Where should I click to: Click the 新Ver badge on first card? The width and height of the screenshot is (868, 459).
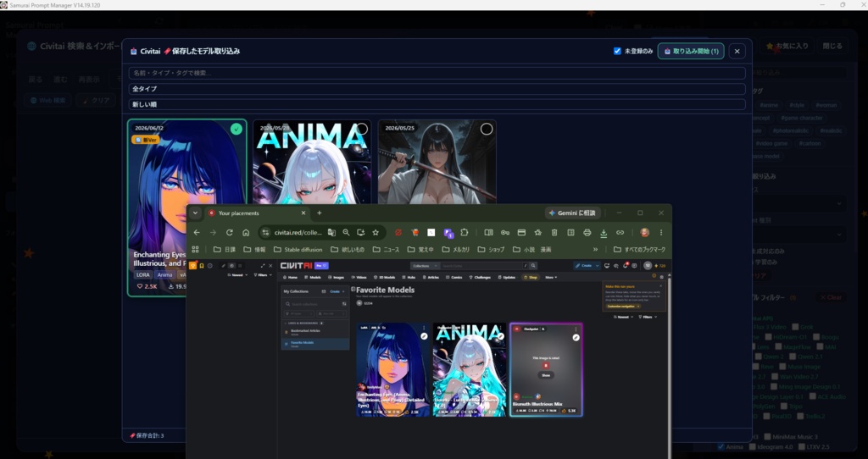(x=146, y=140)
